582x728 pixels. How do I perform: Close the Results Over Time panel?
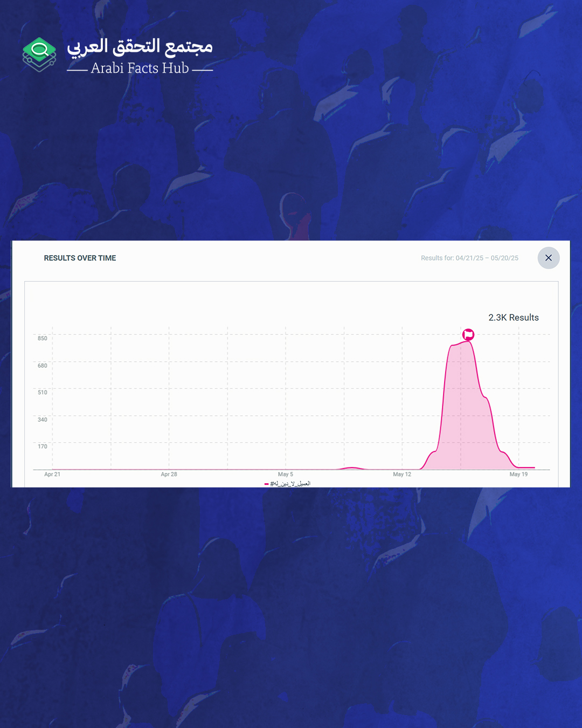point(548,258)
